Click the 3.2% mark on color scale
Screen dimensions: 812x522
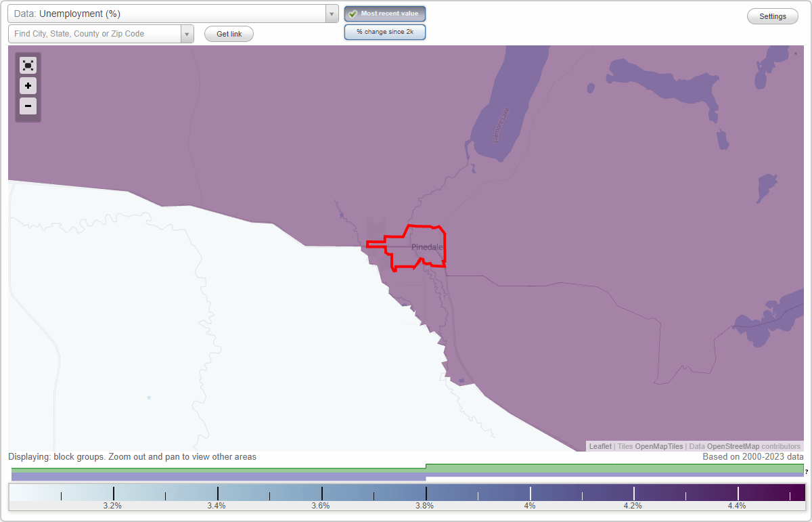(x=112, y=506)
